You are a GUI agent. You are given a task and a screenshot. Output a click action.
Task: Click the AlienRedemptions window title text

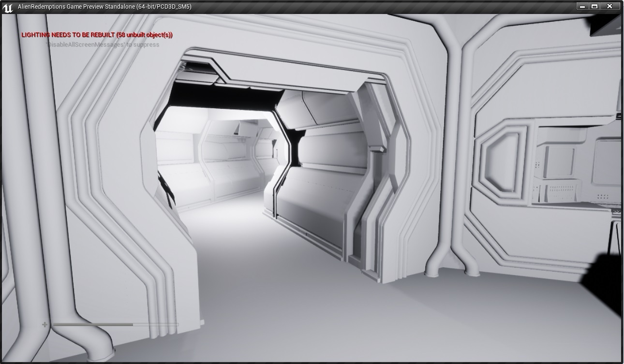tap(104, 6)
